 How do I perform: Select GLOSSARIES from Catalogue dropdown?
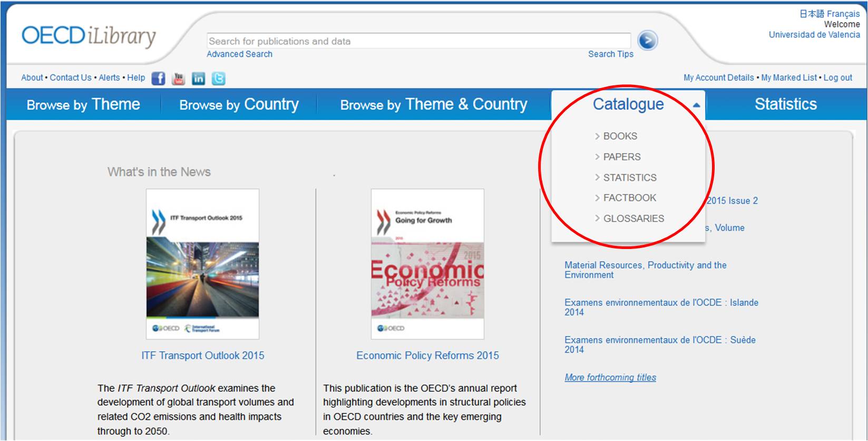[633, 218]
